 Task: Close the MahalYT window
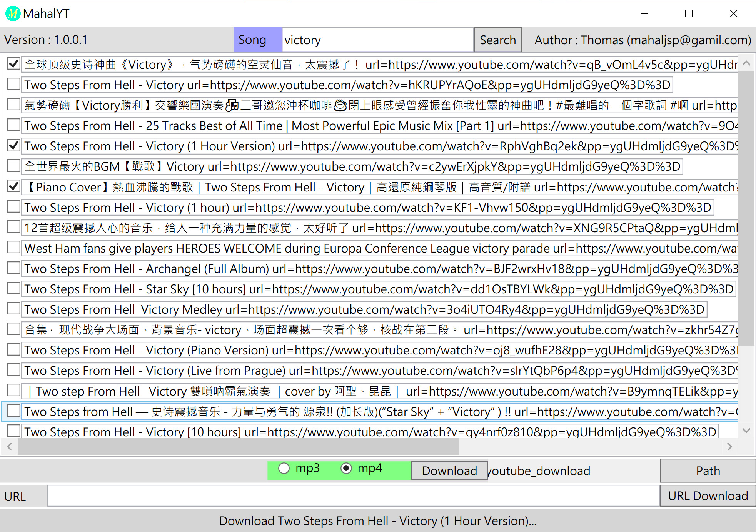(733, 14)
